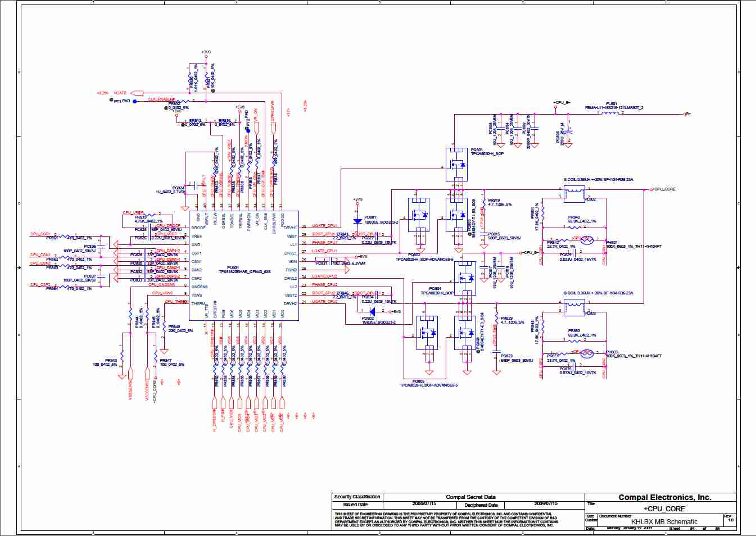Screen dimensions: 756x536
Task: Click the CLK_ENABLE# net label
Action: (x=161, y=99)
